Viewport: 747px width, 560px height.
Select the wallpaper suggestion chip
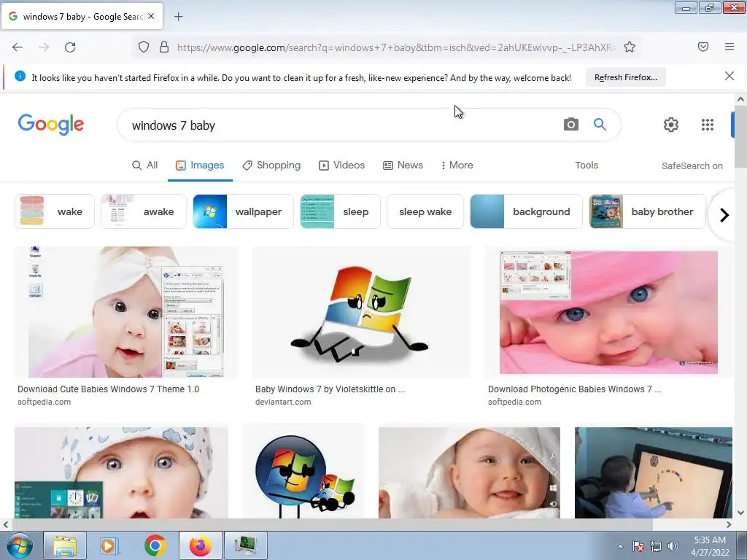coord(243,211)
